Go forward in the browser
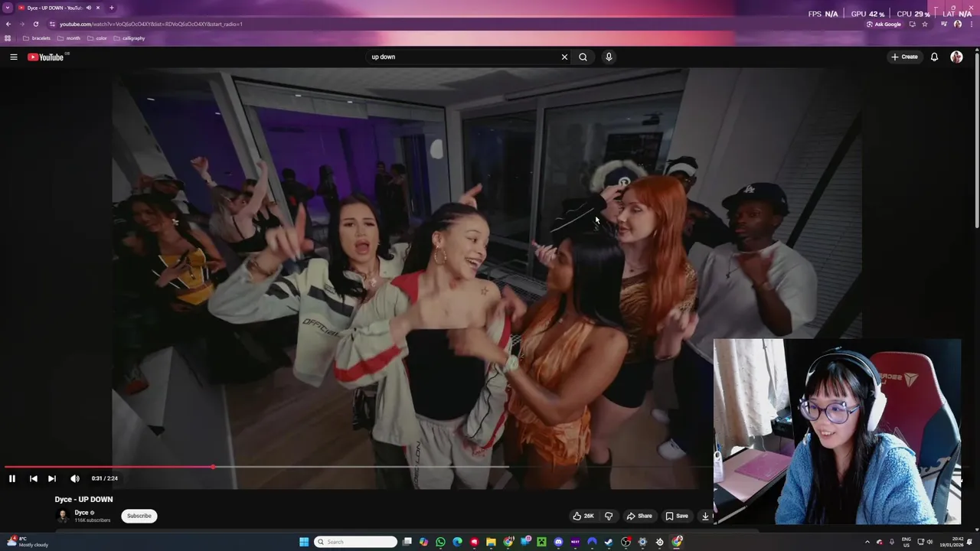980x551 pixels. (x=21, y=24)
